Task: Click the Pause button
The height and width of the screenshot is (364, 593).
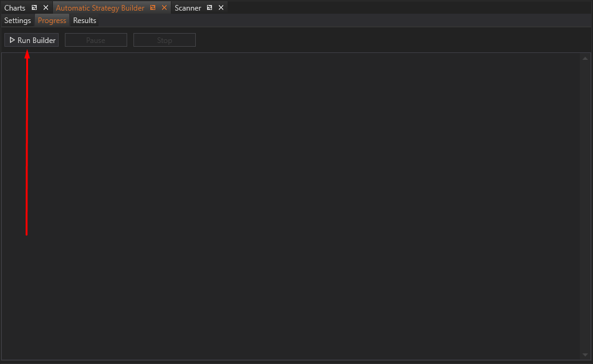Action: pos(95,41)
